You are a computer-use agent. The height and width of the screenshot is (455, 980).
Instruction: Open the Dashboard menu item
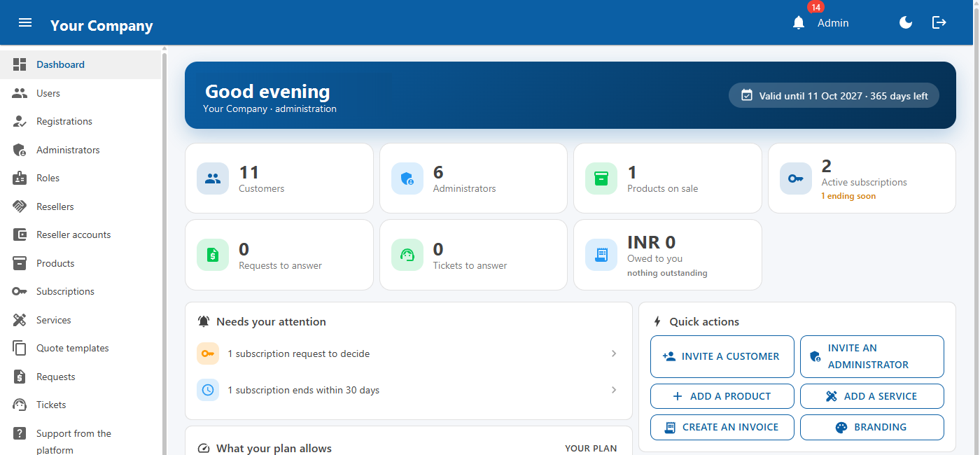[80, 64]
